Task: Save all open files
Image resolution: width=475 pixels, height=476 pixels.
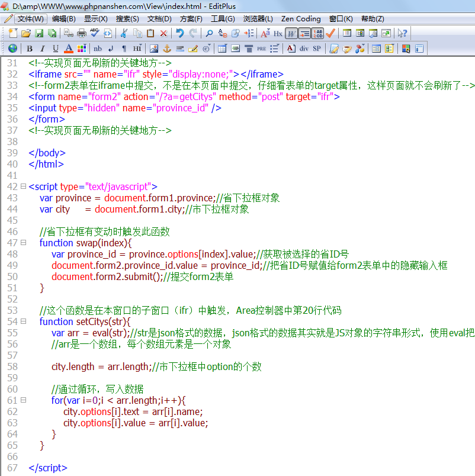Action: point(52,33)
